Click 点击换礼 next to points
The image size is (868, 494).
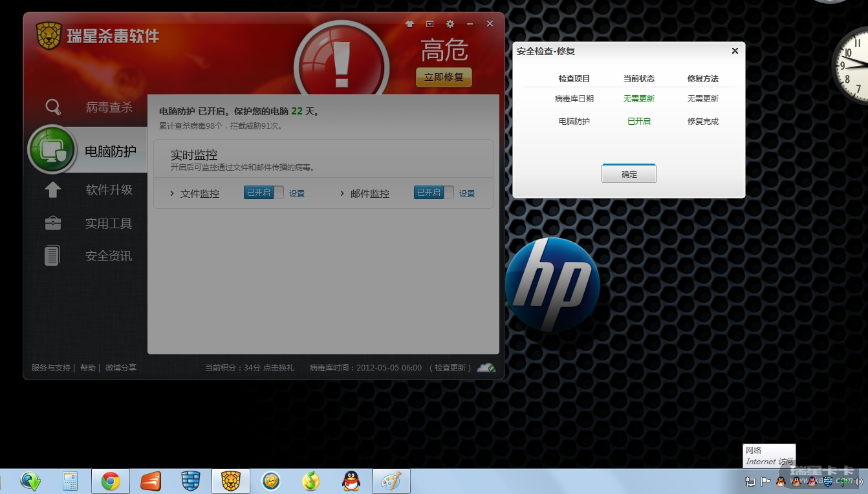[279, 367]
